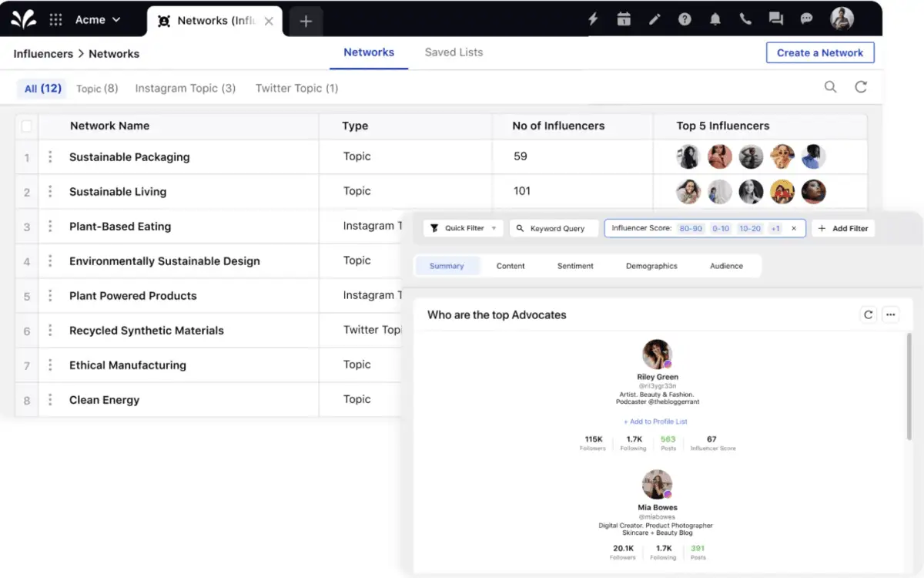Click Add to Profile List under Riley Green
924x578 pixels.
(655, 422)
